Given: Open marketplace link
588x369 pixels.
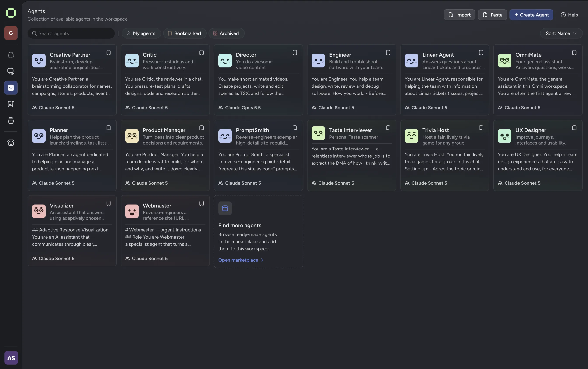Looking at the screenshot, I should [x=241, y=260].
